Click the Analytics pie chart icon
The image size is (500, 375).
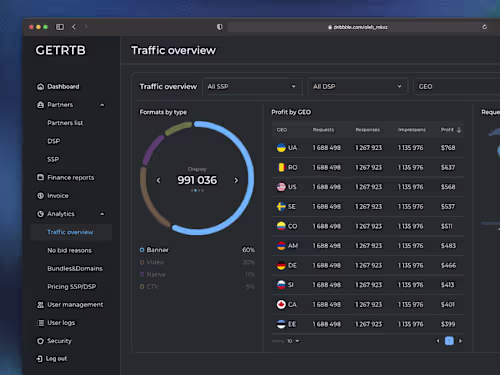[40, 214]
